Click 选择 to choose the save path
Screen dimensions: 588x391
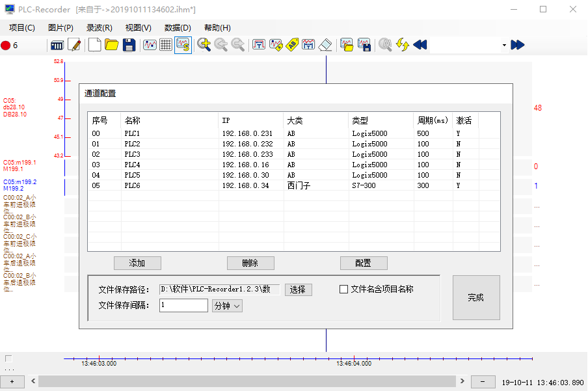(298, 290)
